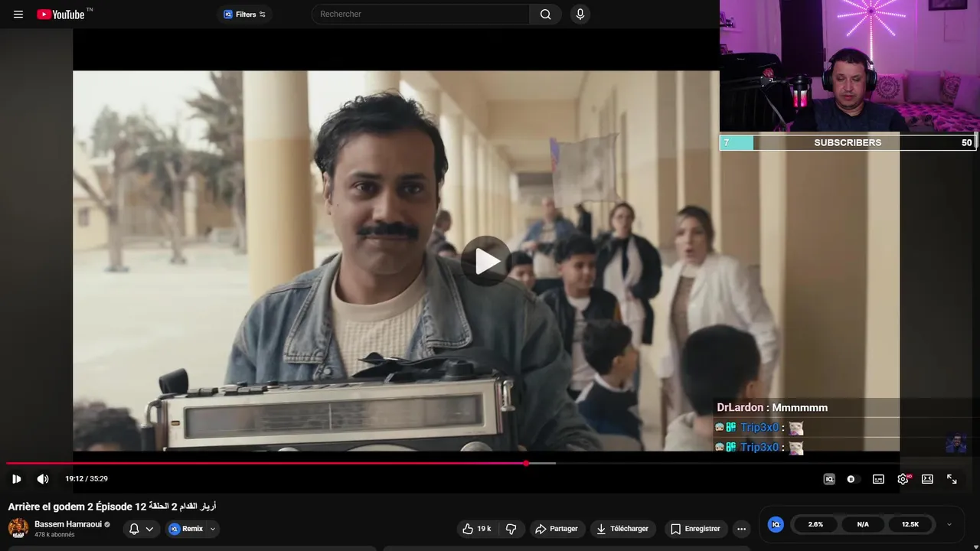Open the three-dot more actions menu
This screenshot has width=980, height=551.
click(741, 529)
